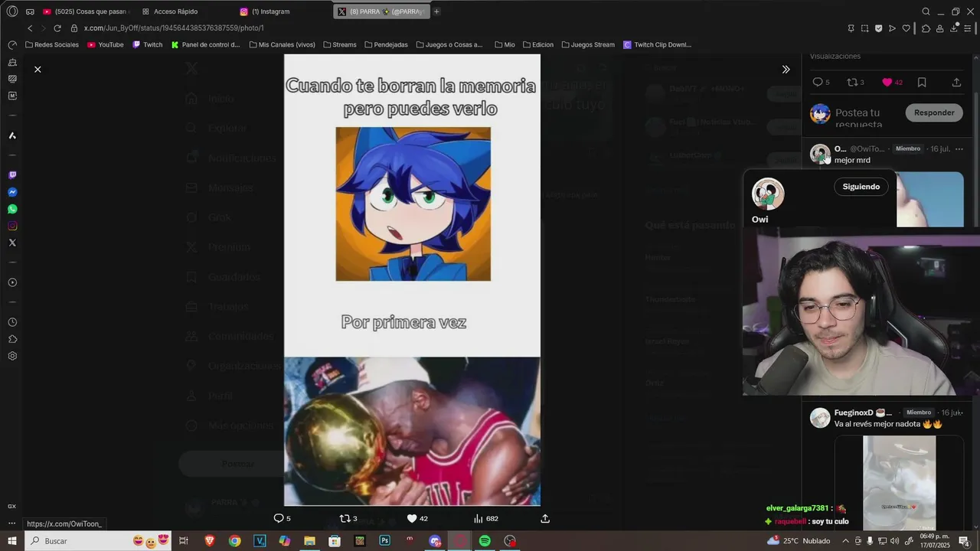Open the YouTube bookmark

(106, 45)
